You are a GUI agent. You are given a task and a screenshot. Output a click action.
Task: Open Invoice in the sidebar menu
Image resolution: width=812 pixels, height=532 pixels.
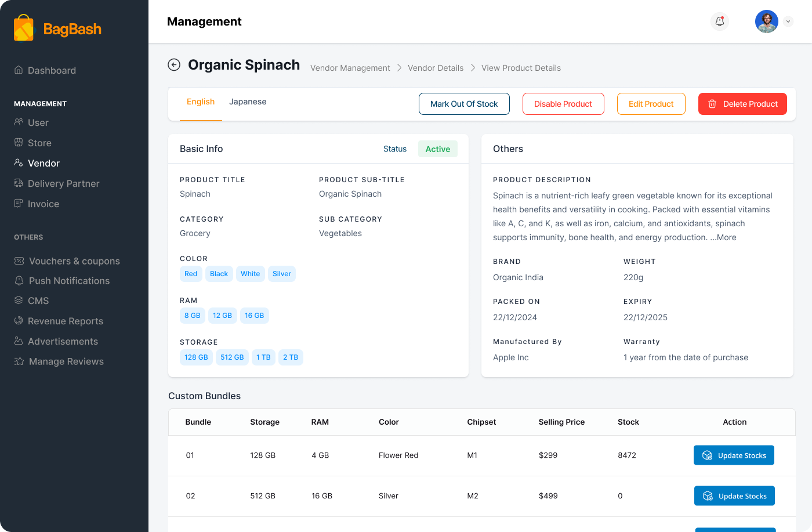[x=43, y=204]
